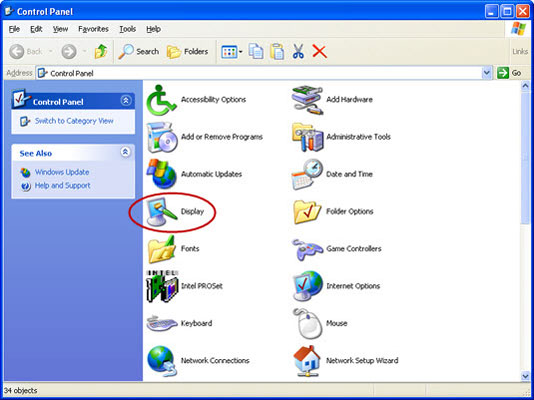
Task: Select the Fonts label text
Action: coord(190,249)
